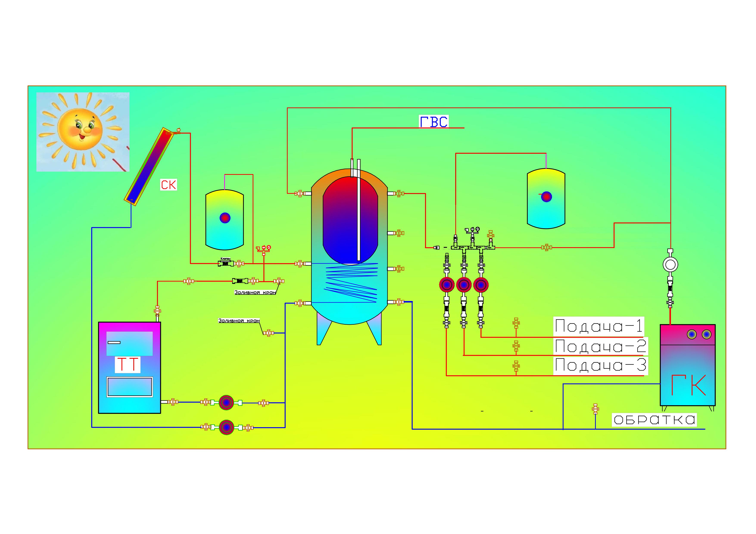Click the bottom pump on the solar return line
The width and height of the screenshot is (756, 534).
tap(226, 427)
